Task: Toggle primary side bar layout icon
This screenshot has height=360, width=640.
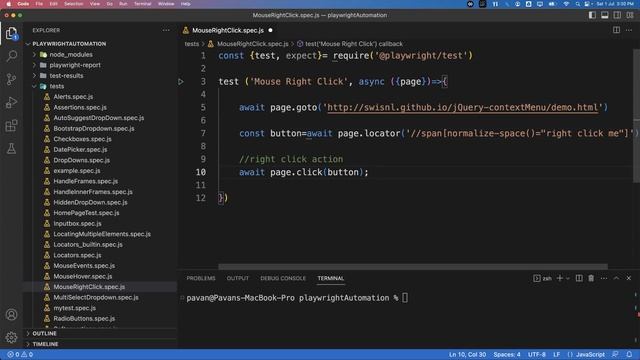Action: pyautogui.click(x=592, y=15)
